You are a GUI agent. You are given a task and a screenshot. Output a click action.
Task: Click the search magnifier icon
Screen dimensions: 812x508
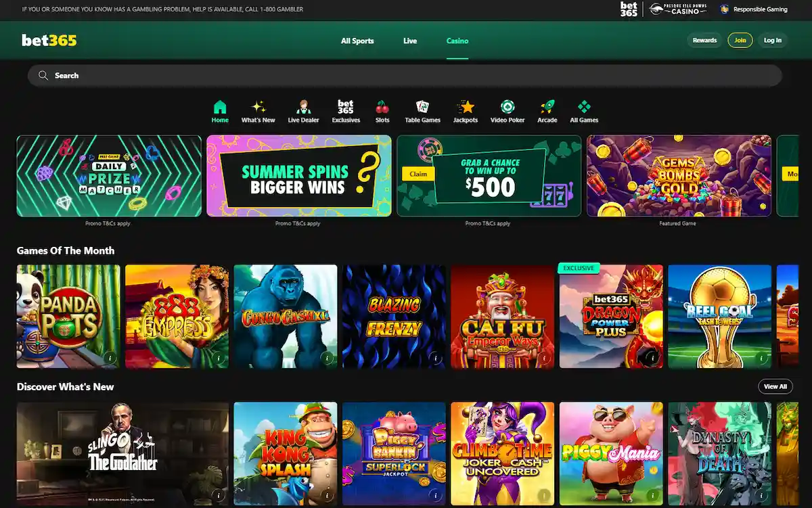click(x=43, y=76)
